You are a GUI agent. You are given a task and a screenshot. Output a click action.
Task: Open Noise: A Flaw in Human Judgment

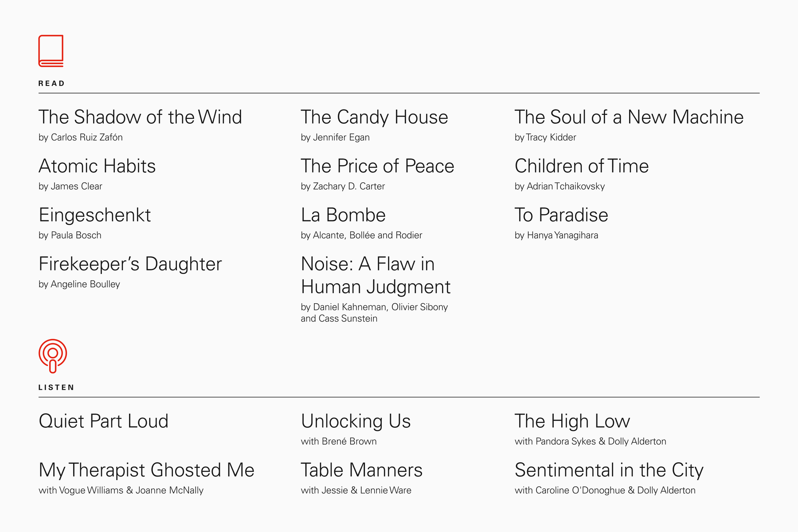pyautogui.click(x=376, y=275)
